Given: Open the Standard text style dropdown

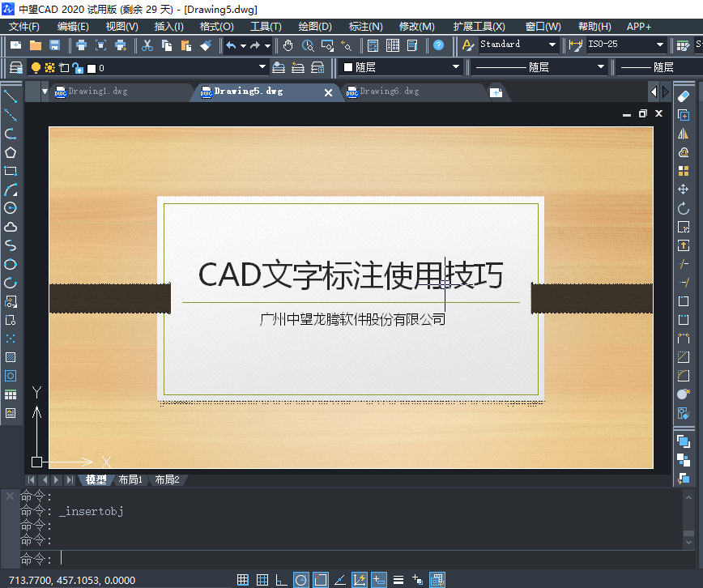Looking at the screenshot, I should (552, 45).
